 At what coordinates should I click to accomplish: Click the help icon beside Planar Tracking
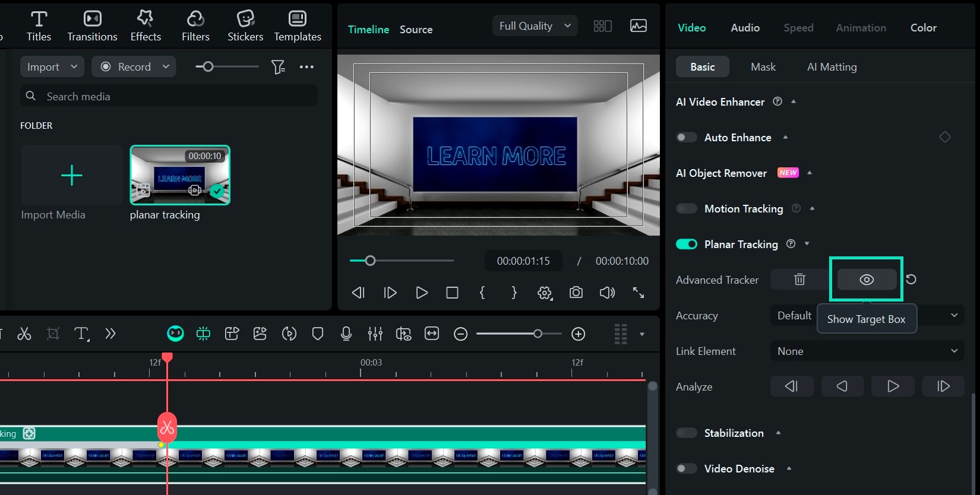point(791,244)
